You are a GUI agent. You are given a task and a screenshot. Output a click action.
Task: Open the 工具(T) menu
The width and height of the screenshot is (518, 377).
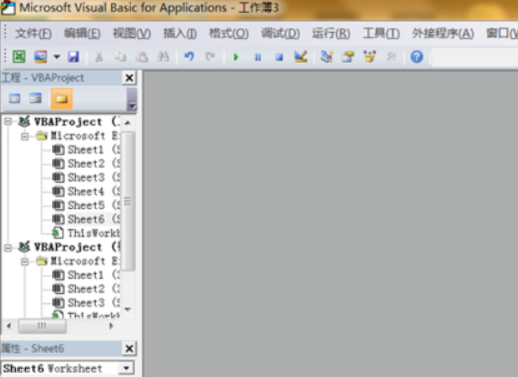pos(381,34)
